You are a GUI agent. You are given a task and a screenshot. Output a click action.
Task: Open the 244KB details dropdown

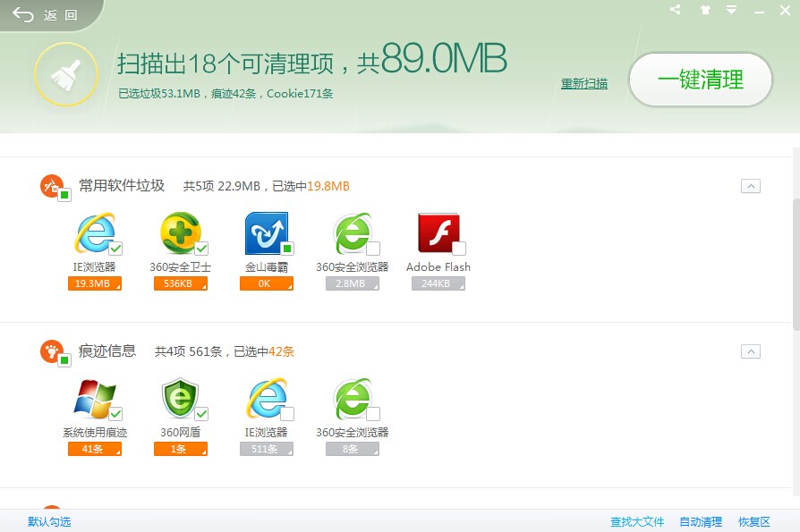[x=438, y=283]
